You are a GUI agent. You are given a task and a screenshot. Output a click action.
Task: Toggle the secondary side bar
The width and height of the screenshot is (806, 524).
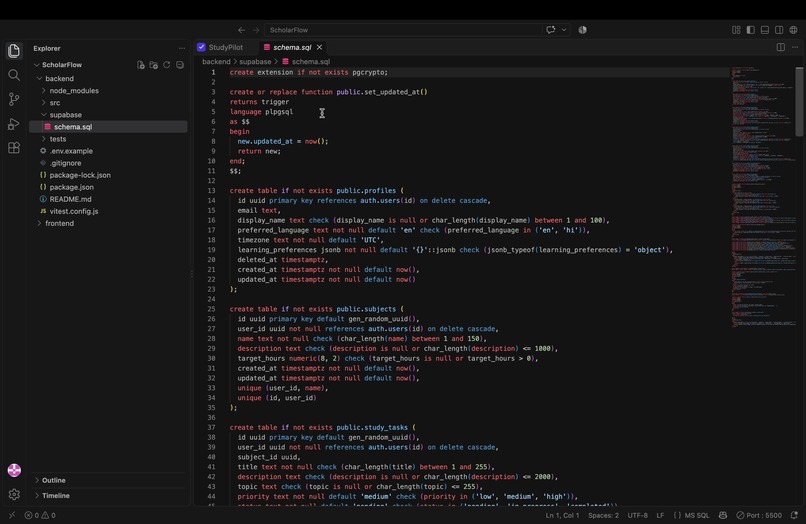(779, 30)
